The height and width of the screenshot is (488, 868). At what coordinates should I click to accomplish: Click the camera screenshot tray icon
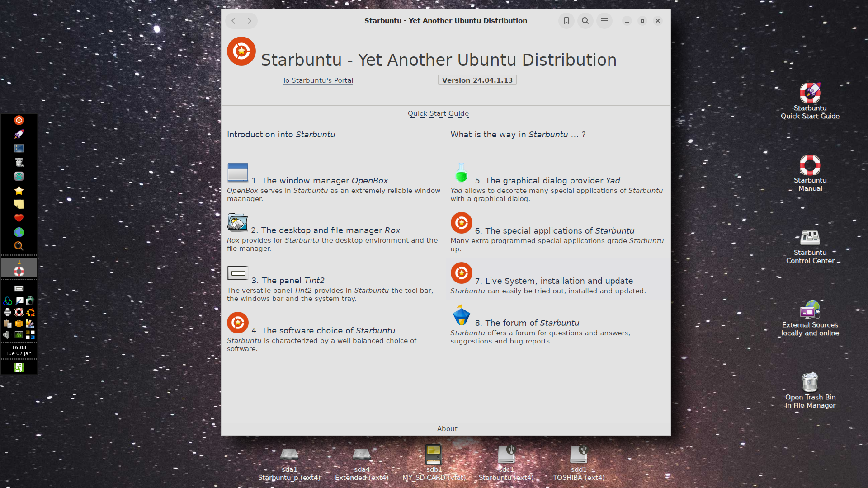30,301
